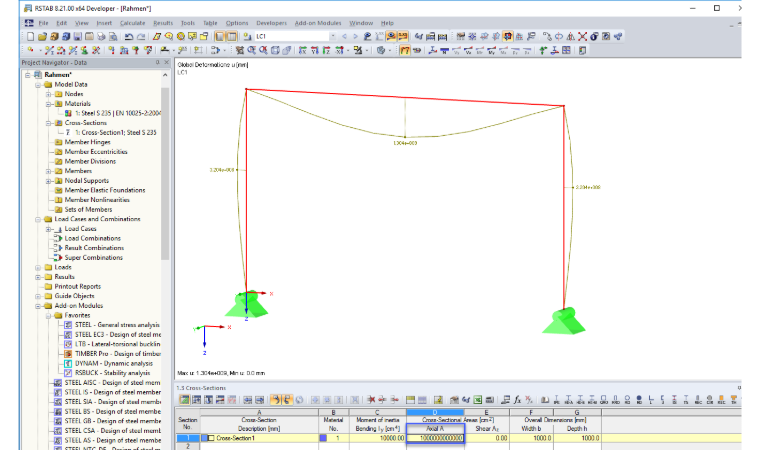
Task: Close the Project Navigator panel
Action: click(x=166, y=63)
